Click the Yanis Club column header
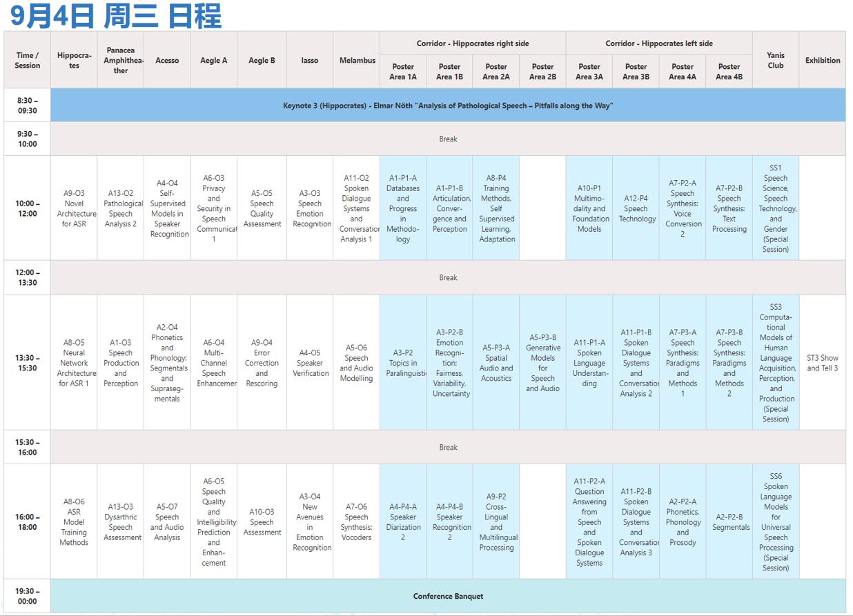Image resolution: width=853 pixels, height=616 pixels. pos(776,60)
